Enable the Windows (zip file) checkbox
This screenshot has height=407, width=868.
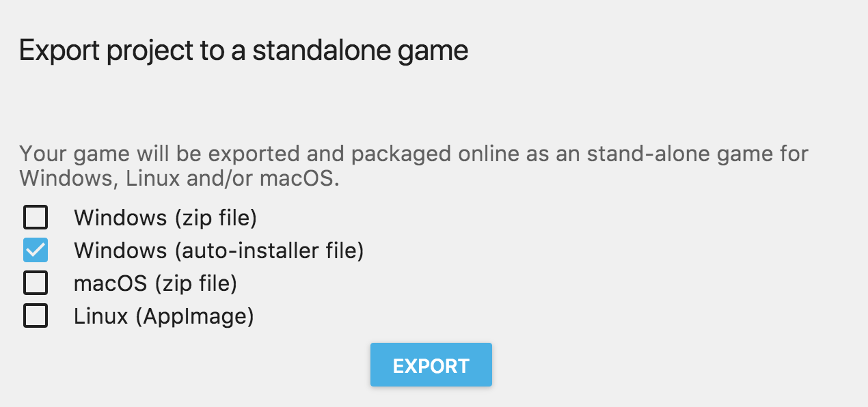pyautogui.click(x=36, y=218)
